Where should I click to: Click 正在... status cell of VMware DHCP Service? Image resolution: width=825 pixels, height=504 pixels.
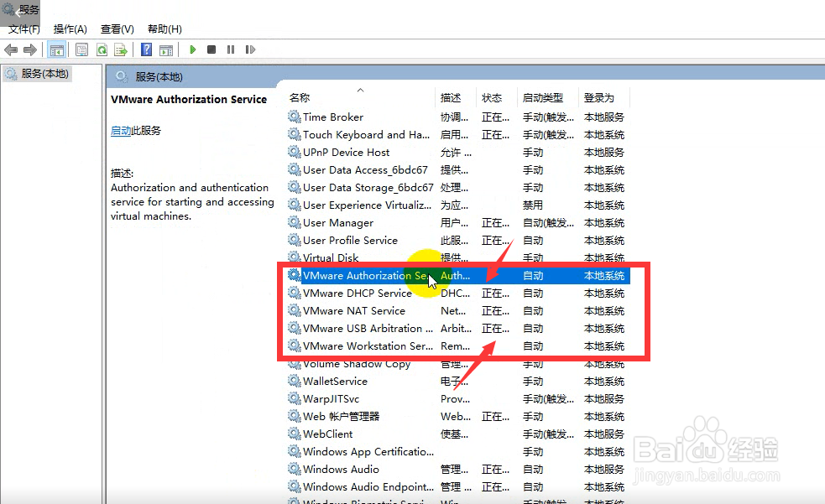click(495, 294)
